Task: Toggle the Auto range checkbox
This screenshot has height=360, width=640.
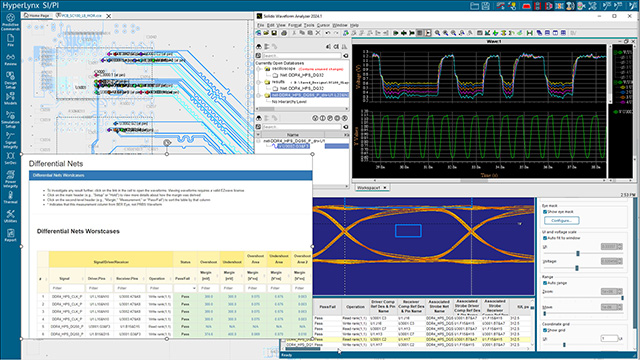Action: point(545,283)
